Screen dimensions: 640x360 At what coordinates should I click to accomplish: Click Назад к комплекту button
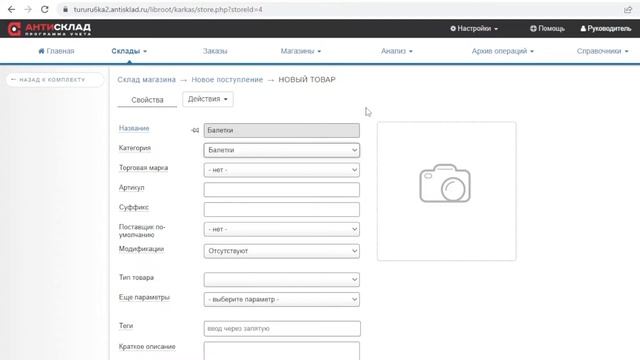click(55, 80)
